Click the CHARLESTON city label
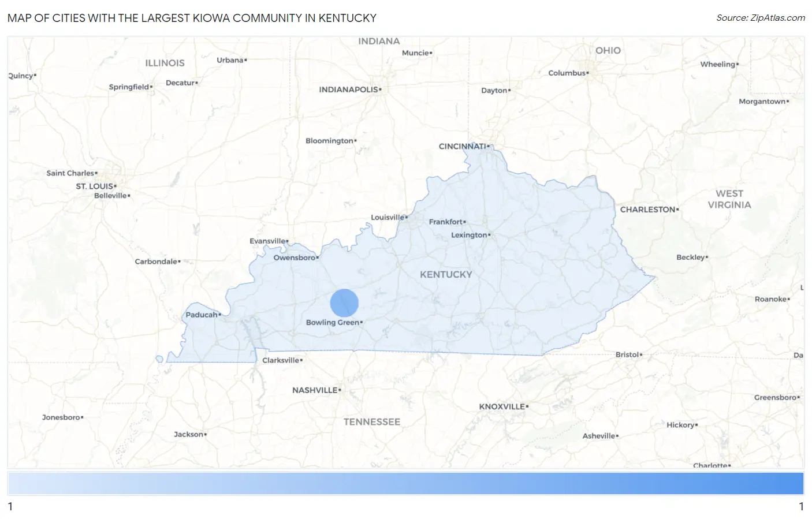This screenshot has width=812, height=519. tap(648, 210)
